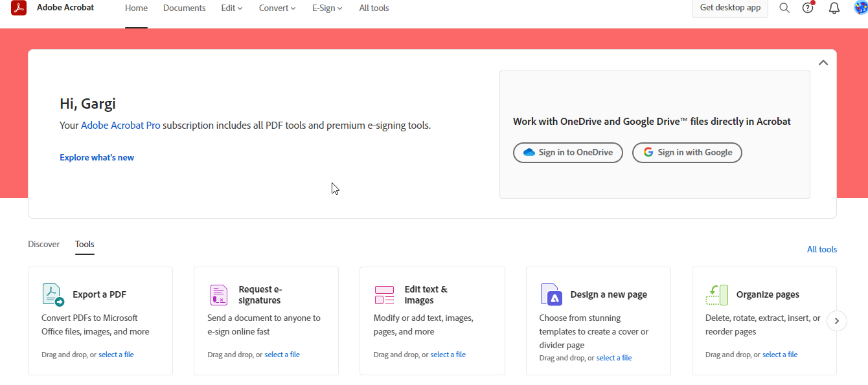This screenshot has height=385, width=868.
Task: Open the help question mark icon
Action: tap(808, 8)
